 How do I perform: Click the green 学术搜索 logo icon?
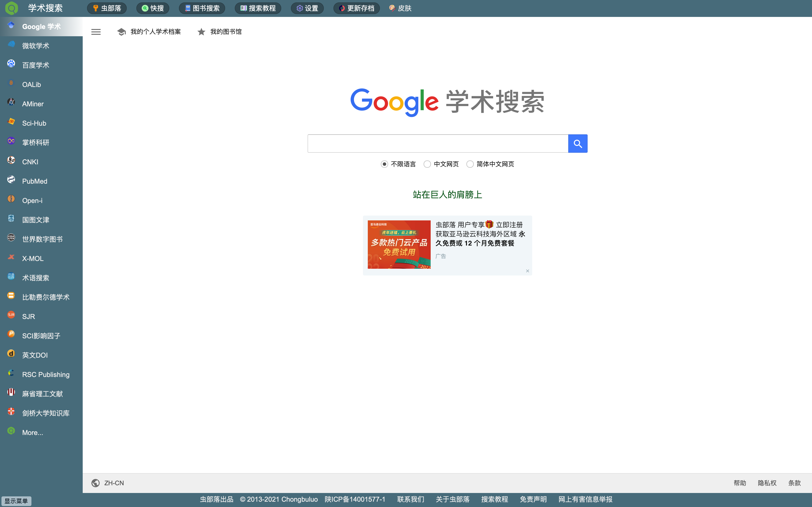(x=12, y=8)
